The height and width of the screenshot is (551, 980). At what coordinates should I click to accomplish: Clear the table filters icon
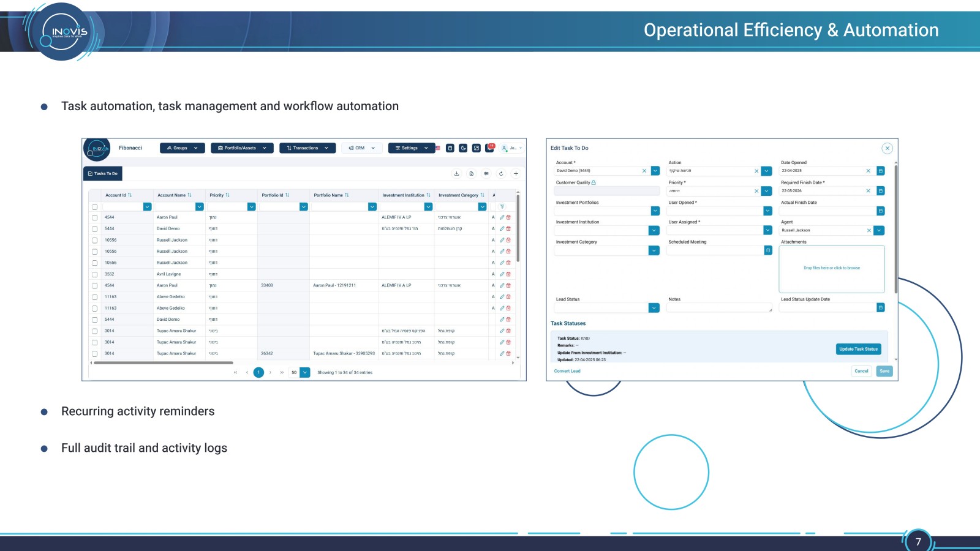click(x=502, y=207)
